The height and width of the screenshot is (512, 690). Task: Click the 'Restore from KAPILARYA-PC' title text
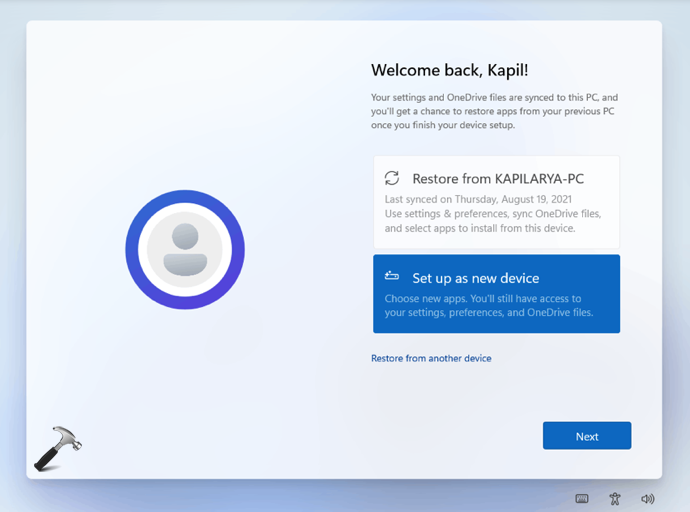tap(497, 179)
